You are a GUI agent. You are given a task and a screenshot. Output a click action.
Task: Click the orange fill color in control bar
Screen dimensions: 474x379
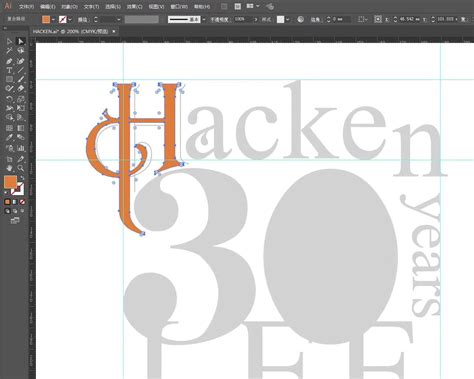(46, 19)
